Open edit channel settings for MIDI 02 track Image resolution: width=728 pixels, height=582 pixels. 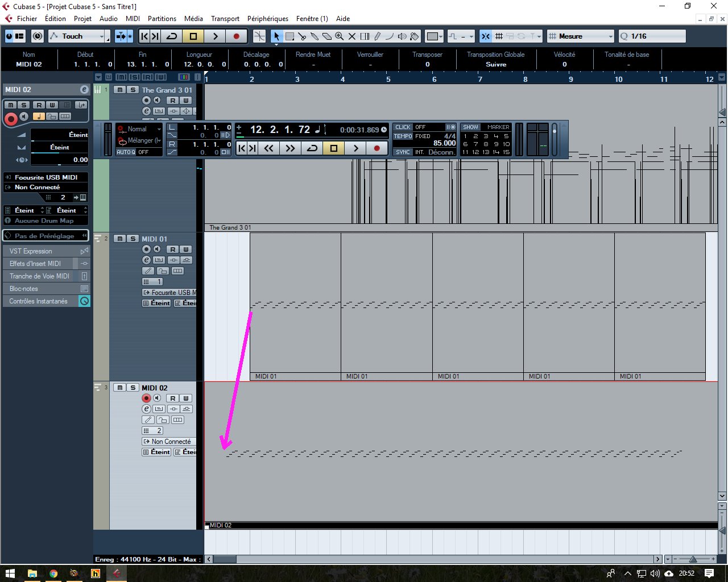(146, 409)
